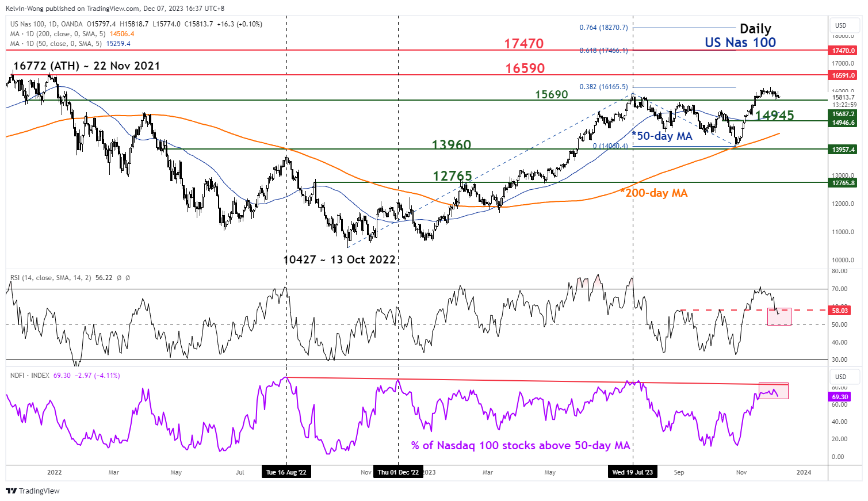
Task: Click the red 58.03 RSI axis label
Action: click(840, 311)
